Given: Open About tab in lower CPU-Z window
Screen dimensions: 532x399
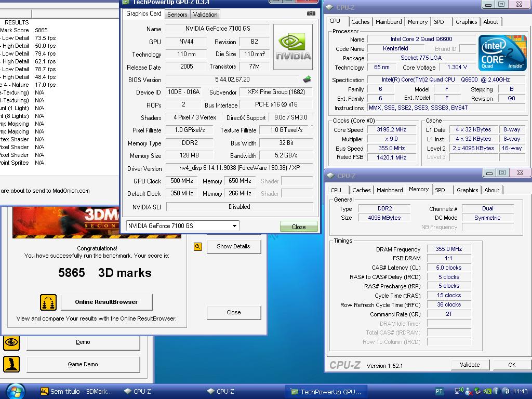Looking at the screenshot, I should pyautogui.click(x=492, y=190).
